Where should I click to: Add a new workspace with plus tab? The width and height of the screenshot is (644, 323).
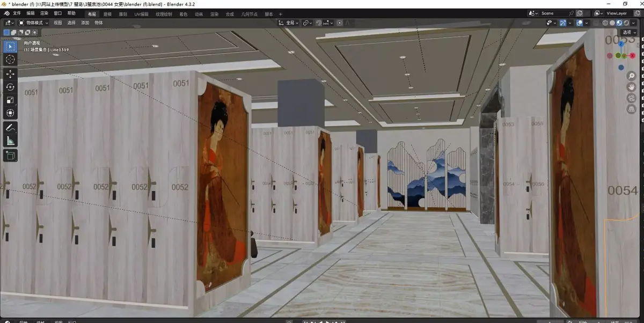280,14
